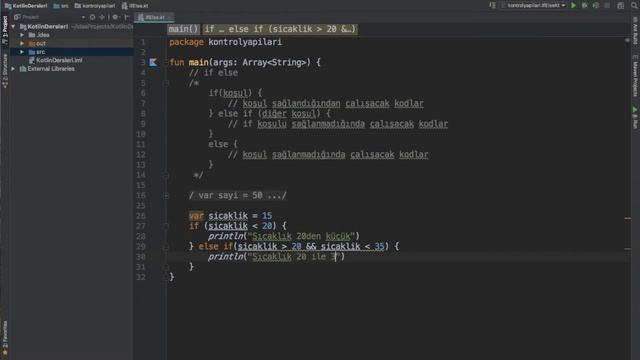The height and width of the screenshot is (360, 640).
Task: Select KotlinDersleri breadcrumb in navigation bar
Action: (x=26, y=6)
